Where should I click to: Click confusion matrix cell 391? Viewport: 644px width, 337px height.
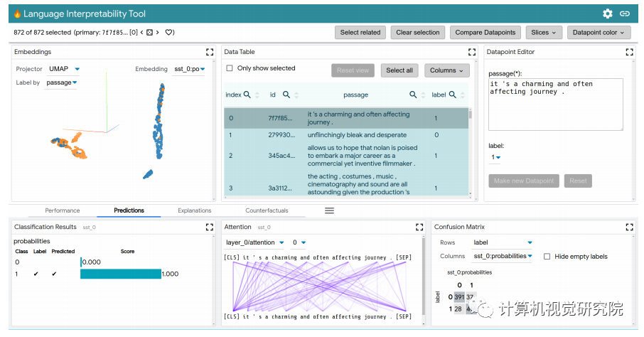(459, 296)
